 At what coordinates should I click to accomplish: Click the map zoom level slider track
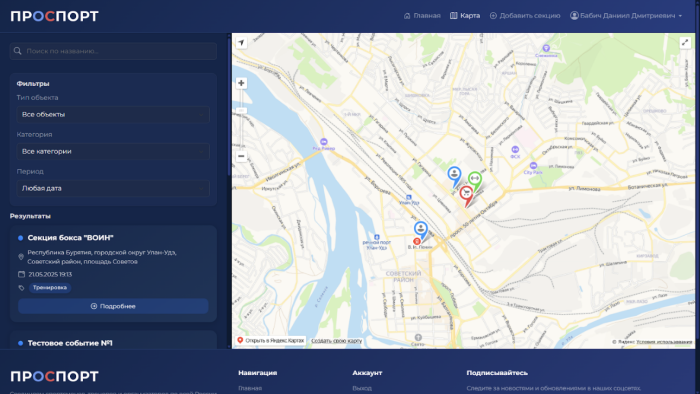click(241, 120)
